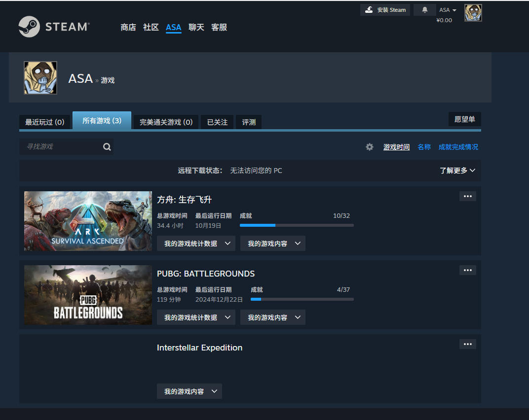Expand 我的游戏内容 dropdown for PUBG
This screenshot has height=420, width=529.
point(272,317)
